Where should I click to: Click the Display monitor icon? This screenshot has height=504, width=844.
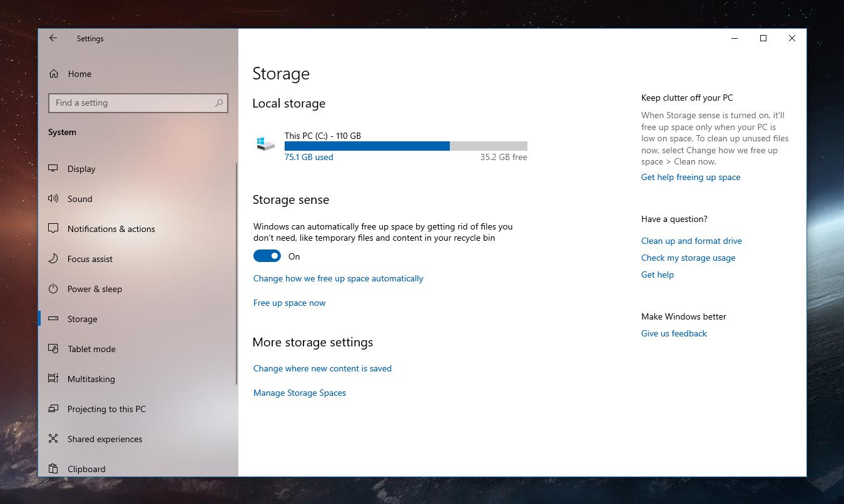(x=53, y=169)
